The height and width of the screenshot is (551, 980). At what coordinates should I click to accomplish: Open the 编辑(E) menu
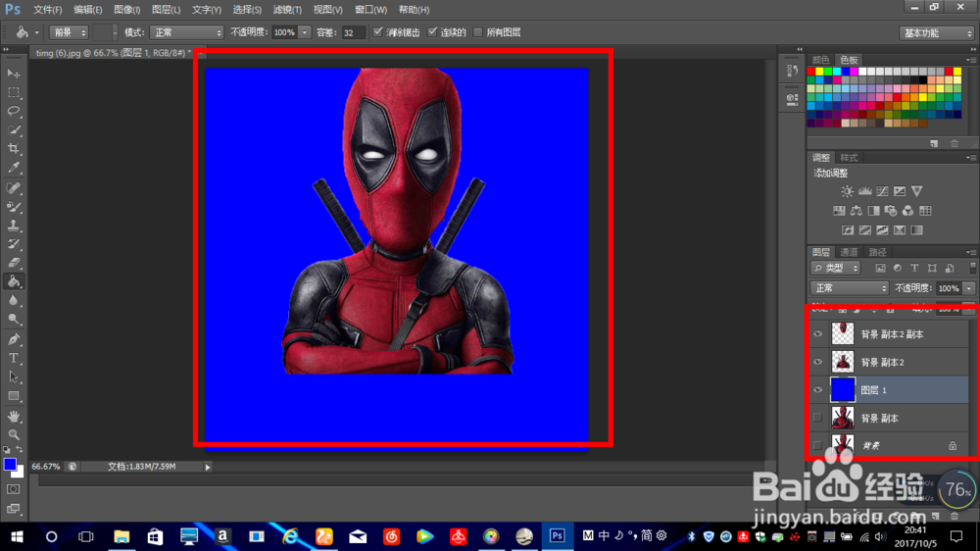pyautogui.click(x=87, y=10)
